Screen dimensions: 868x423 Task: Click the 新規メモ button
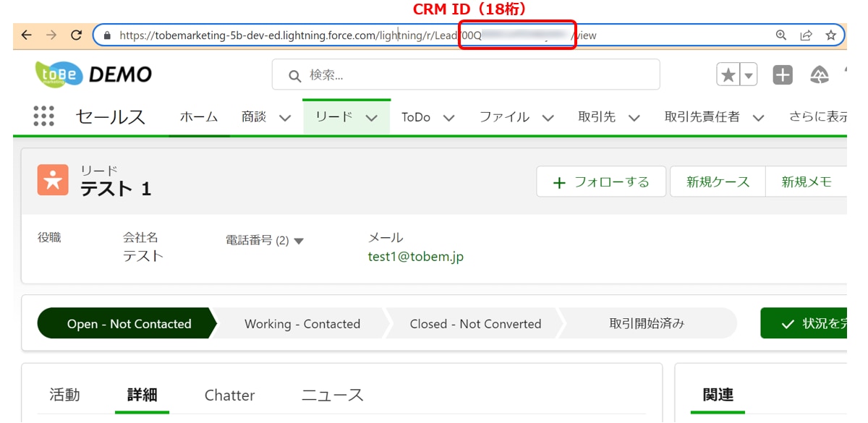click(x=807, y=181)
